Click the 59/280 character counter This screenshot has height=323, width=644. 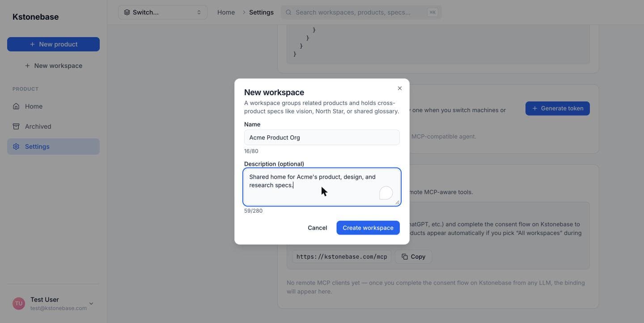coord(254,211)
